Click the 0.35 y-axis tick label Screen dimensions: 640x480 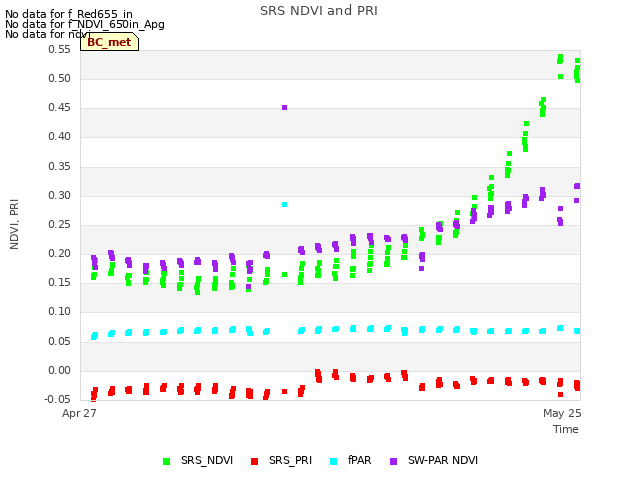[x=60, y=167]
